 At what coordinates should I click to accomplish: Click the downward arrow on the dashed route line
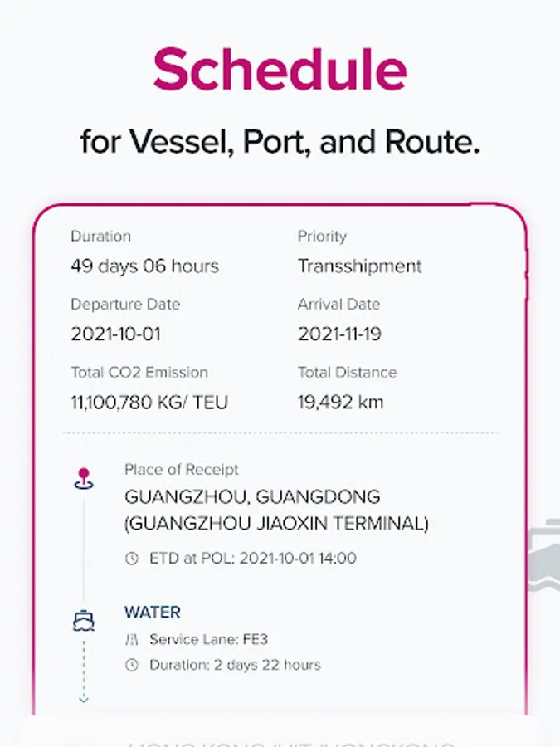[x=83, y=697]
